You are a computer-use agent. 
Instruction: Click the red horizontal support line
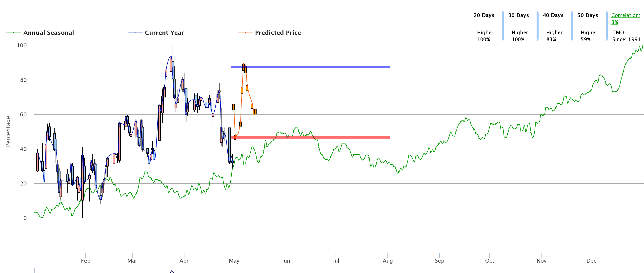310,137
